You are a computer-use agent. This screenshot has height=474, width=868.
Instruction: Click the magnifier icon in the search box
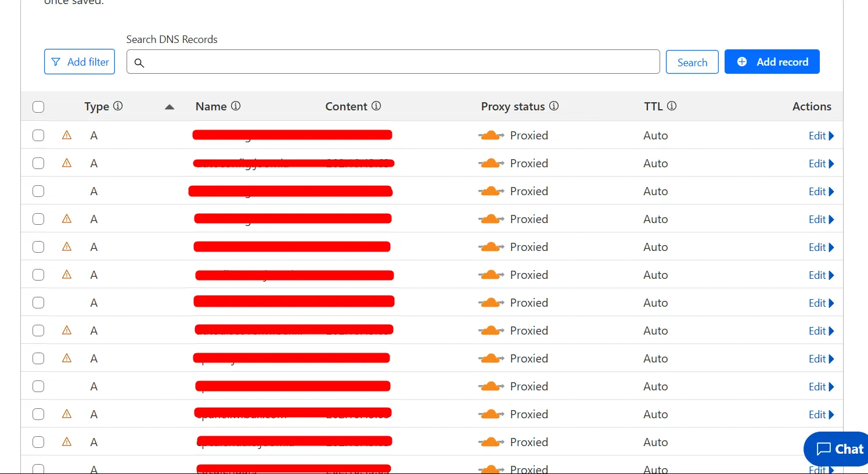pos(139,63)
